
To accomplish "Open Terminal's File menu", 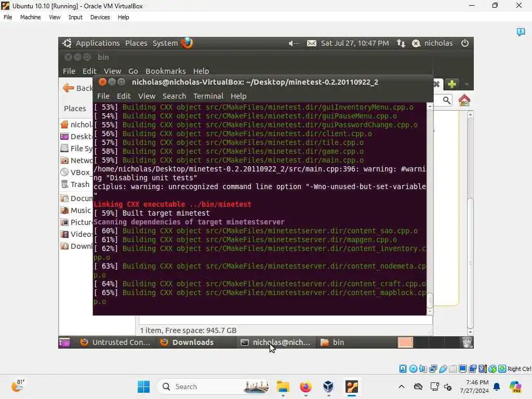I will coord(103,96).
